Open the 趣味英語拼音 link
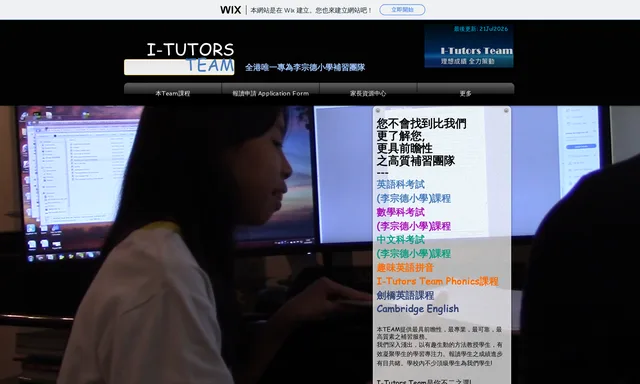Screen dimensions: 640x384 (x=404, y=268)
